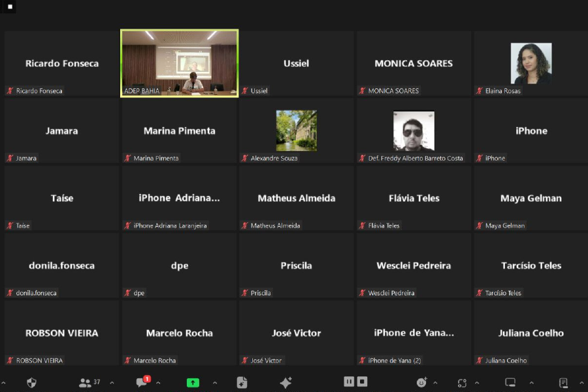
Task: Open the Notes icon in toolbar
Action: tap(563, 383)
